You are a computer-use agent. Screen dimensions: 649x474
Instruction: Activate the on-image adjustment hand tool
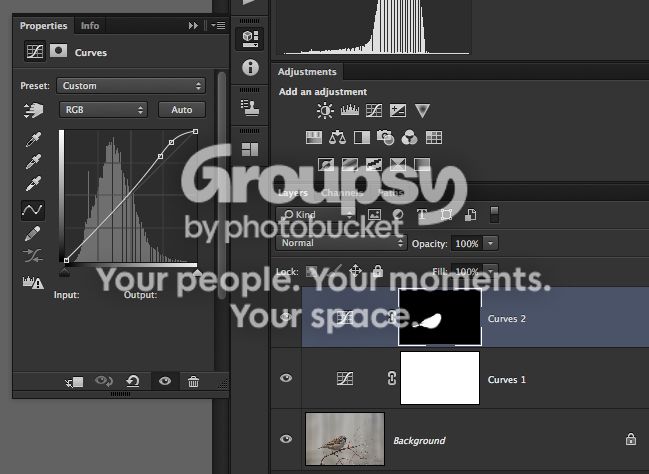pyautogui.click(x=33, y=111)
